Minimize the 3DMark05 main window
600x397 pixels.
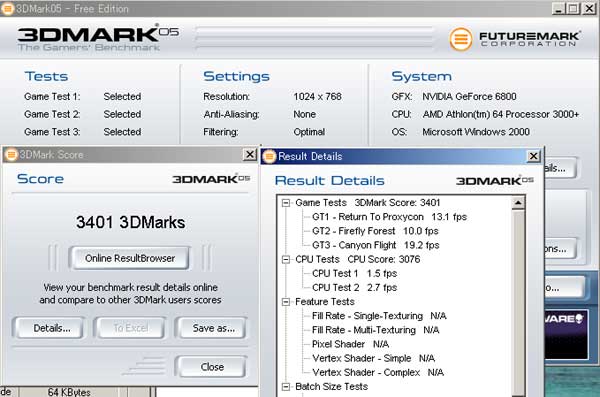click(558, 8)
